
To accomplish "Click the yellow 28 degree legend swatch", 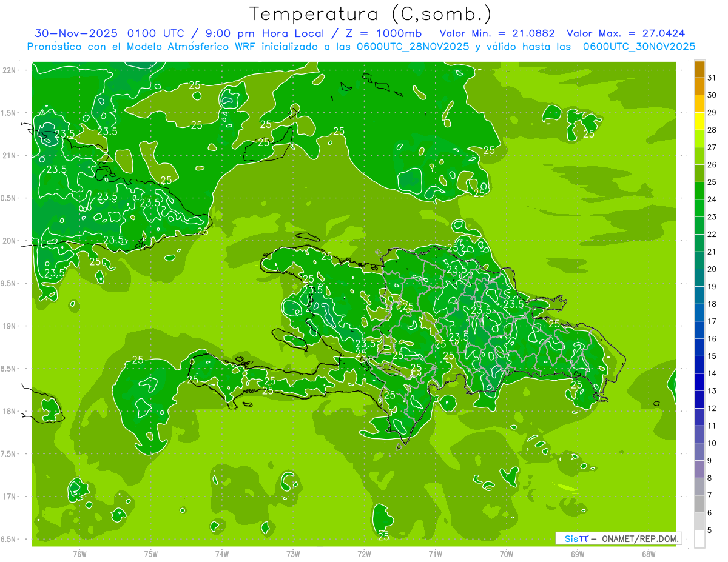I will pyautogui.click(x=699, y=122).
